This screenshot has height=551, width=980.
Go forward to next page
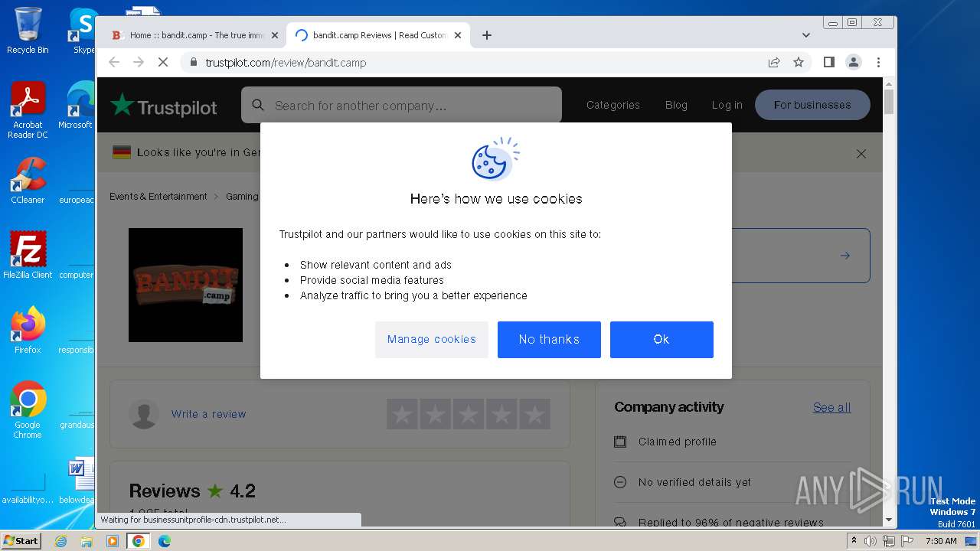139,62
